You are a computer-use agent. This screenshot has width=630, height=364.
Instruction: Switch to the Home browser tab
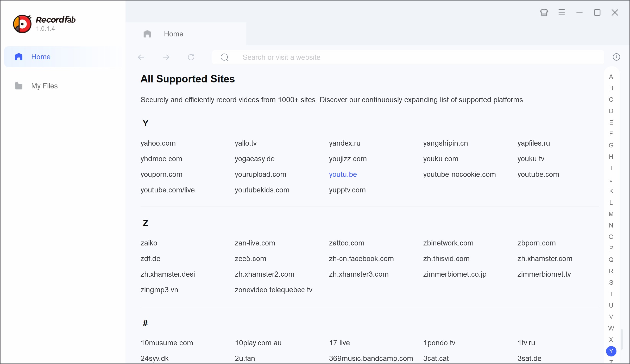(x=186, y=34)
